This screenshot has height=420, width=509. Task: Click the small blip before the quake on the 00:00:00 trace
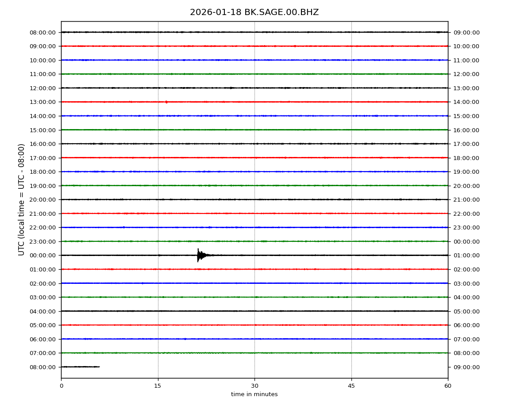tap(159, 255)
